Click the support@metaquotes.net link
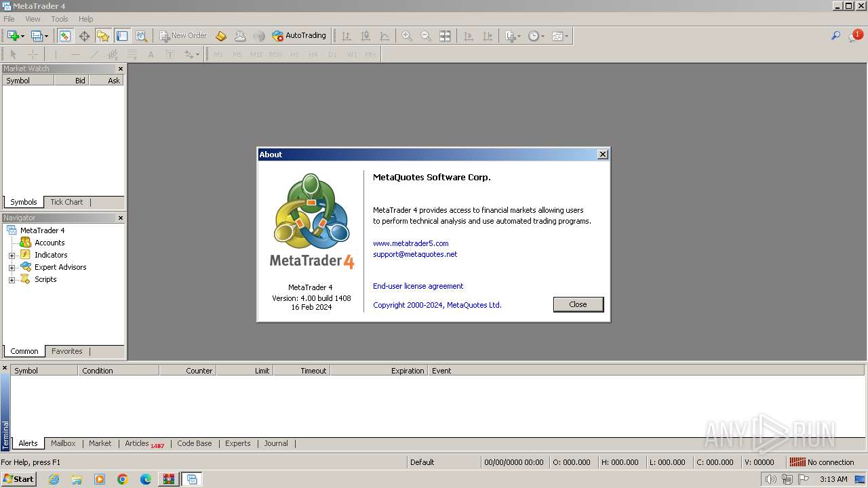Screen dimensions: 868x488 coord(415,254)
